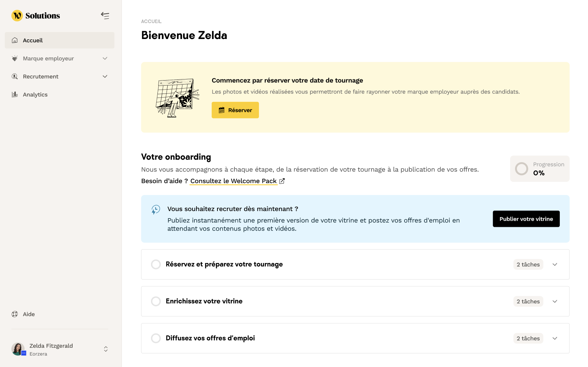This screenshot has height=367, width=588.
Task: Click the yellow Welcome Solutions logo
Action: [x=17, y=16]
